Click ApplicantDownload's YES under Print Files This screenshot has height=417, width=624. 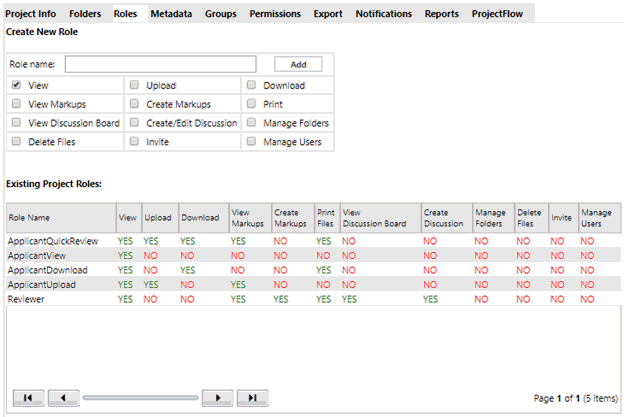click(324, 270)
